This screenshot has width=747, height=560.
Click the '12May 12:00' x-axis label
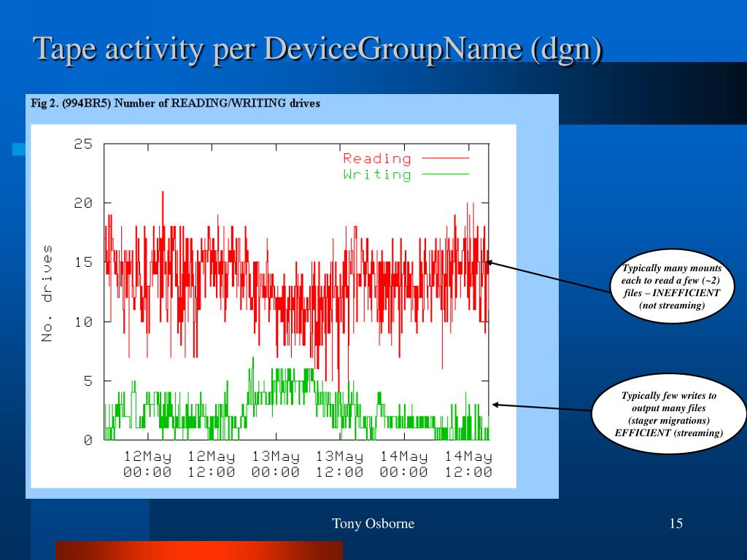pos(211,464)
